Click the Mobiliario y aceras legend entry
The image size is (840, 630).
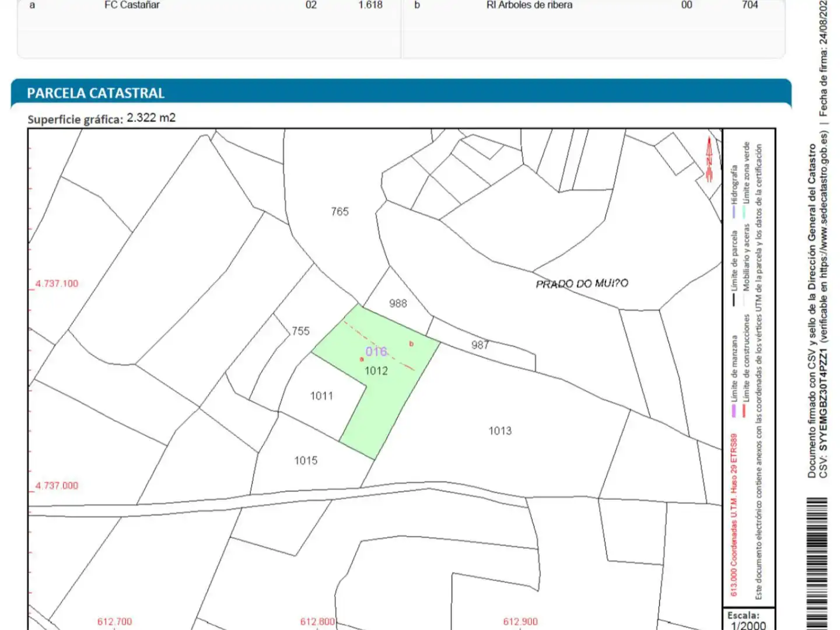pyautogui.click(x=745, y=265)
